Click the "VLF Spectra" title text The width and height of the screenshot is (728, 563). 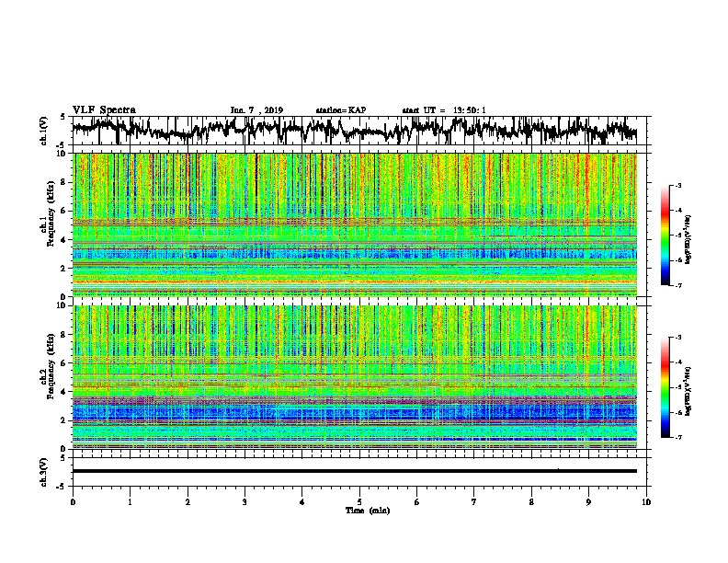(104, 110)
